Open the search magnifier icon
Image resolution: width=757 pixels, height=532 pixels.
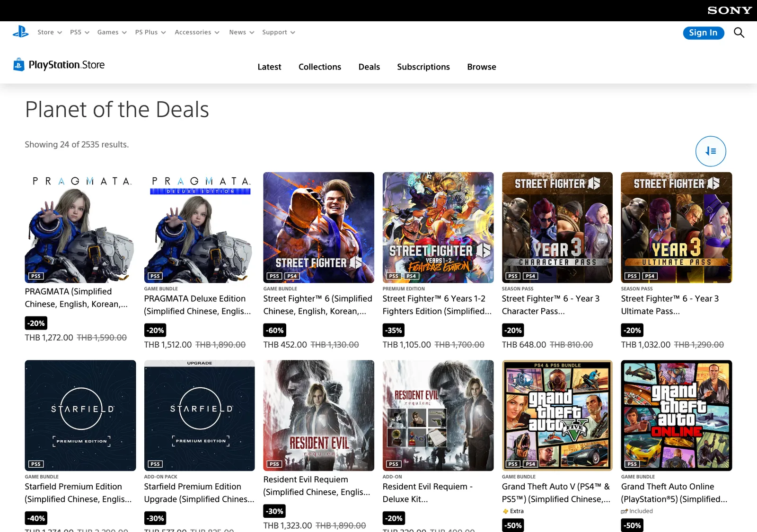point(739,33)
